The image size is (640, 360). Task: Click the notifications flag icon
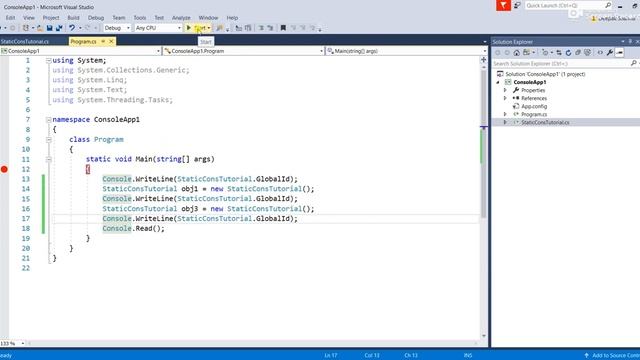pos(503,5)
